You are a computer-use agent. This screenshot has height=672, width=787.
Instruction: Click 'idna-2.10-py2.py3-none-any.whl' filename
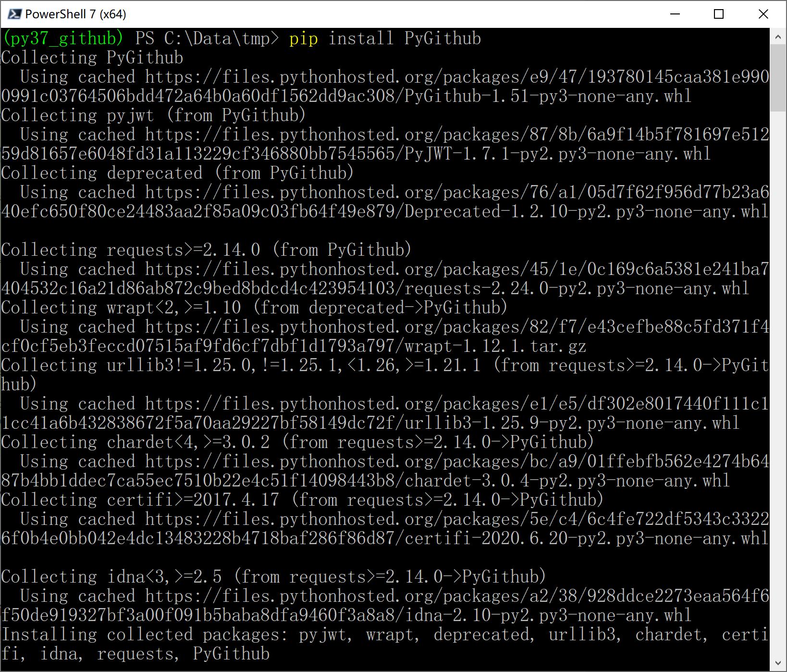548,615
